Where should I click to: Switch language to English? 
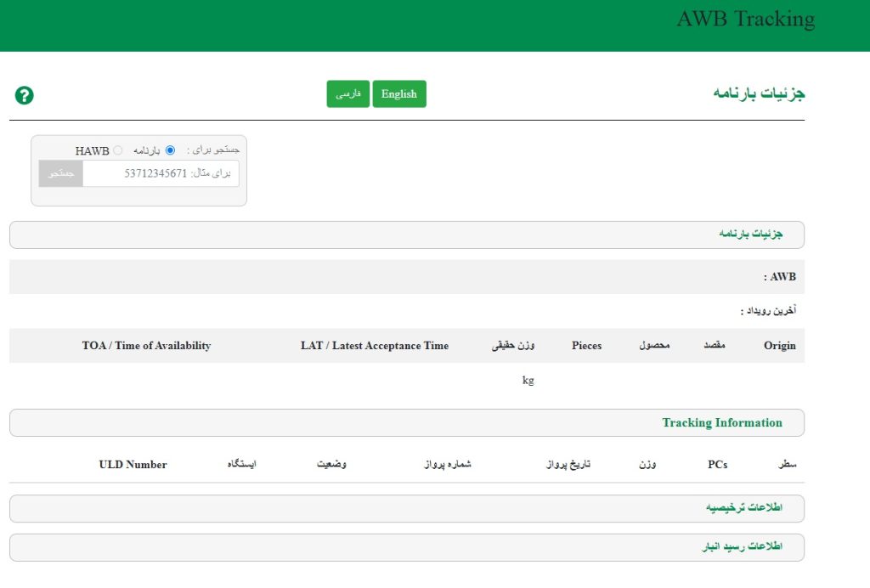399,94
